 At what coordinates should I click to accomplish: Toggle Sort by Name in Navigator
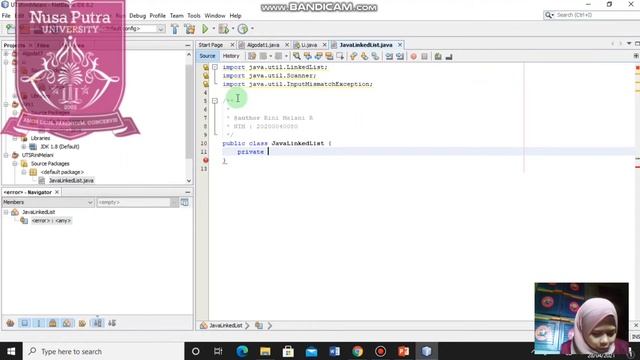98,323
